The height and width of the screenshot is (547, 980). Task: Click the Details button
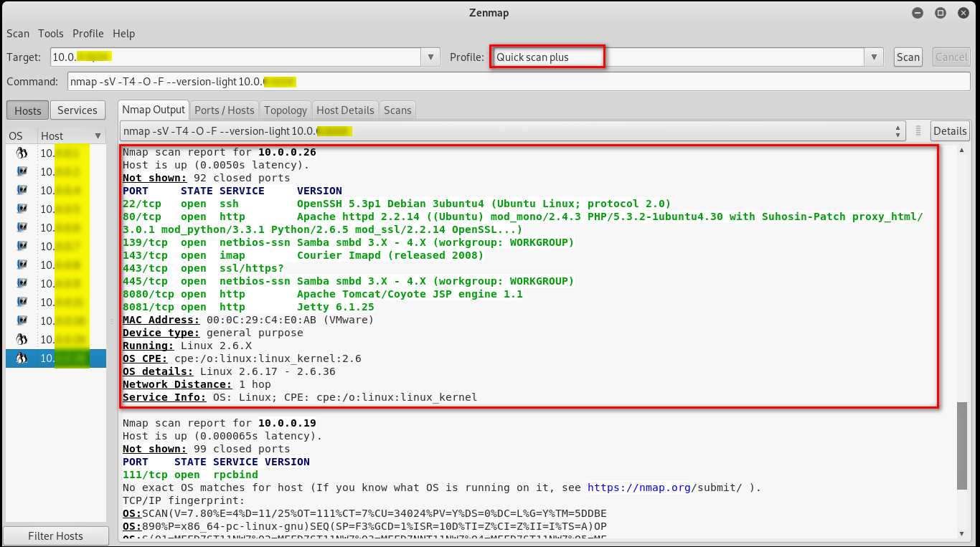[950, 131]
